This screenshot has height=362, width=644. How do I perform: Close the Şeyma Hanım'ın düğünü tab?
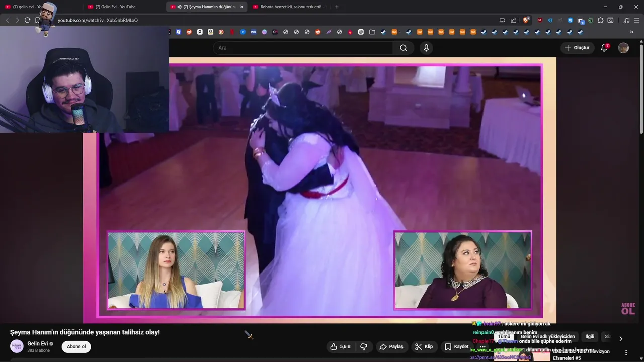pos(242,7)
